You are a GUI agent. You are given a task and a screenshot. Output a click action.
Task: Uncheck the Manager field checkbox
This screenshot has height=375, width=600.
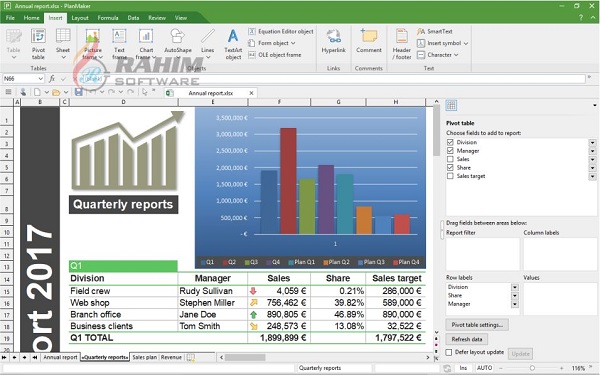pos(450,150)
